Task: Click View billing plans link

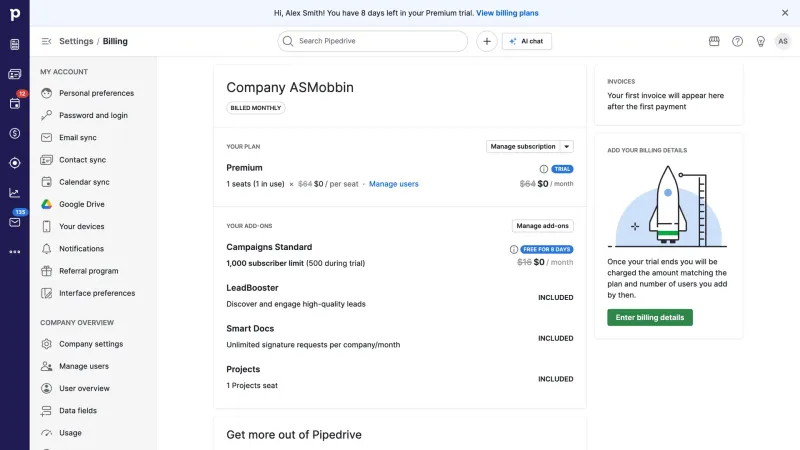Action: coord(507,13)
